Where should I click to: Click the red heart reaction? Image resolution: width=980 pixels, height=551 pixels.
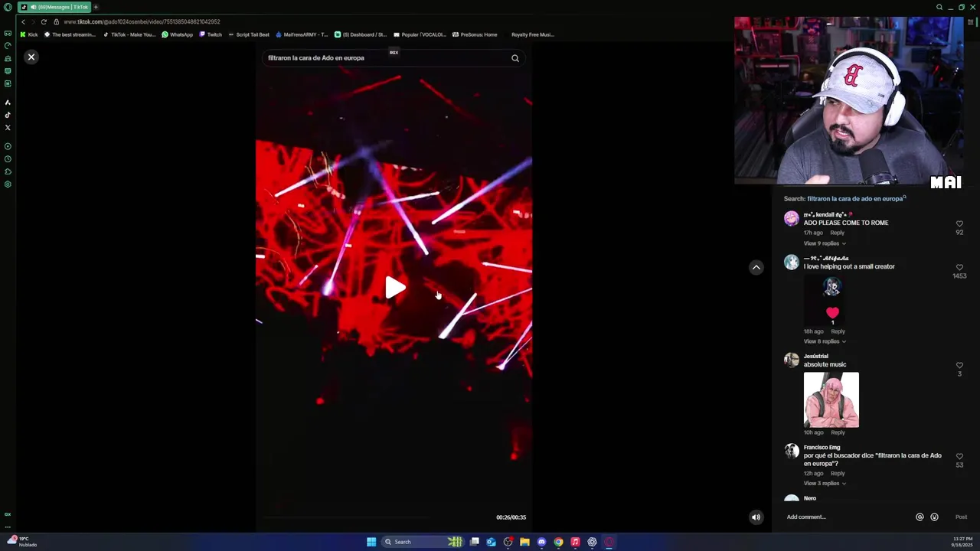[832, 313]
